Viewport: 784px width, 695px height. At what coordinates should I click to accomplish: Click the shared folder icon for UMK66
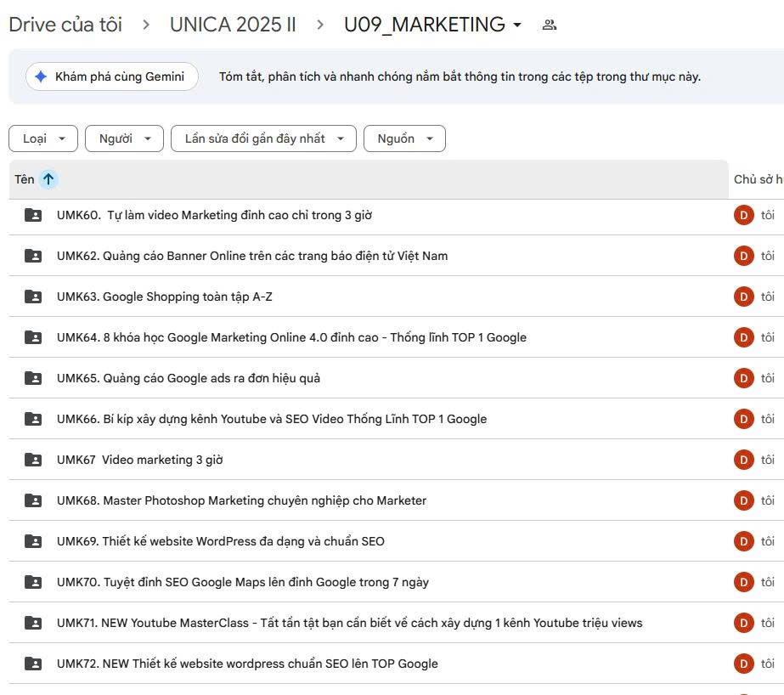coord(33,419)
